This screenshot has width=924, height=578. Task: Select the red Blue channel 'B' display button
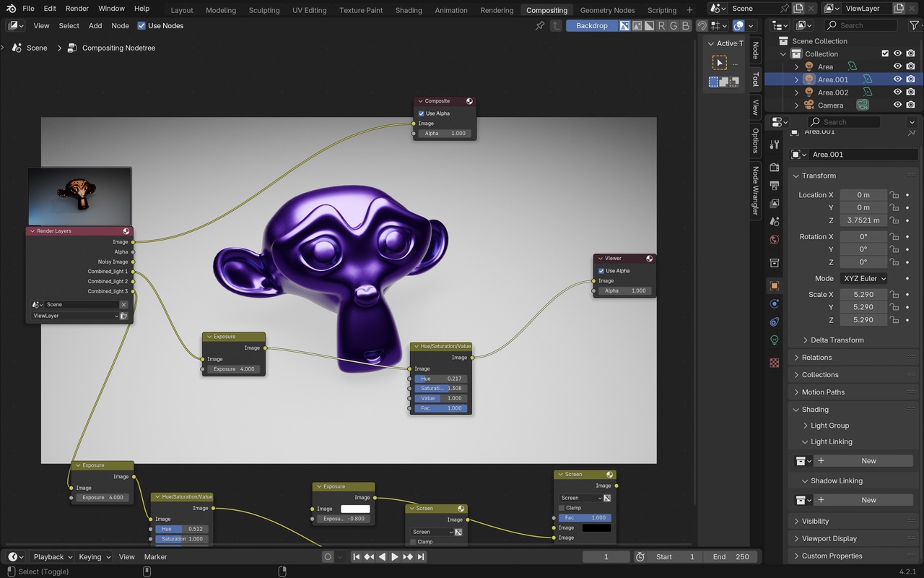coord(685,26)
